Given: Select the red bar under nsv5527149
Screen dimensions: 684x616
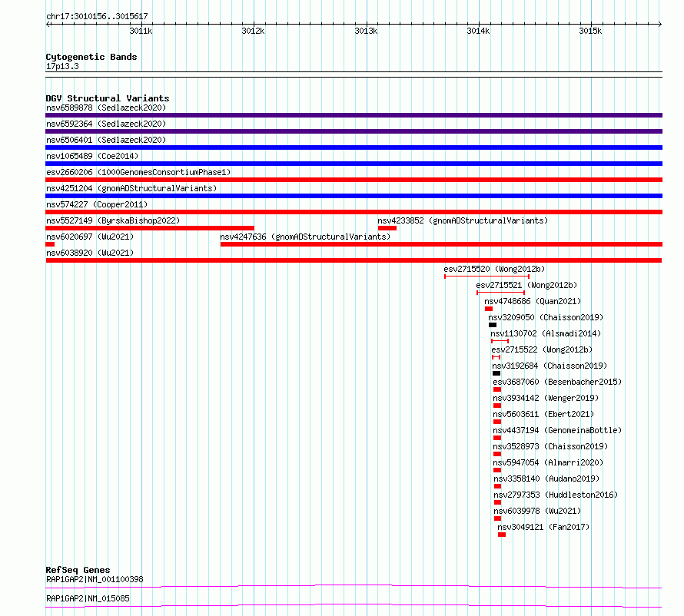Looking at the screenshot, I should click(150, 228).
